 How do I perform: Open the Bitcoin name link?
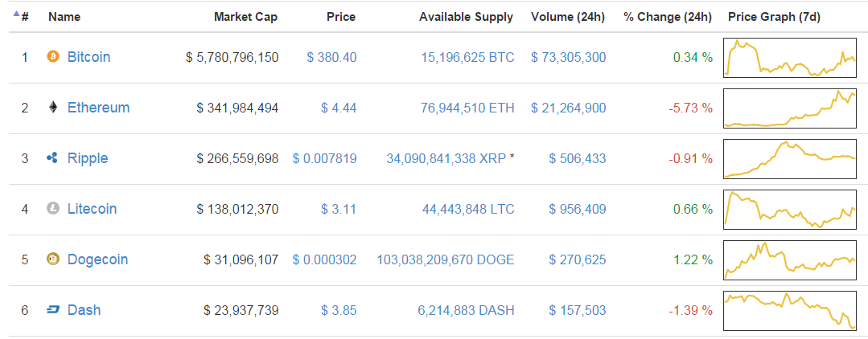tap(88, 57)
